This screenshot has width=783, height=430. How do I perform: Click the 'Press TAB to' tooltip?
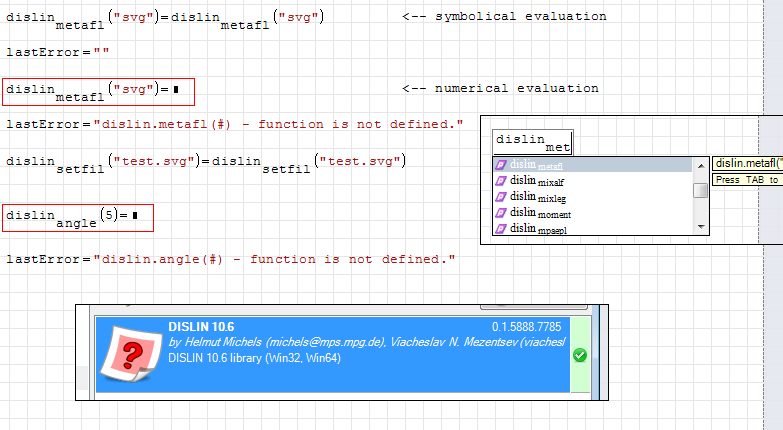(746, 180)
